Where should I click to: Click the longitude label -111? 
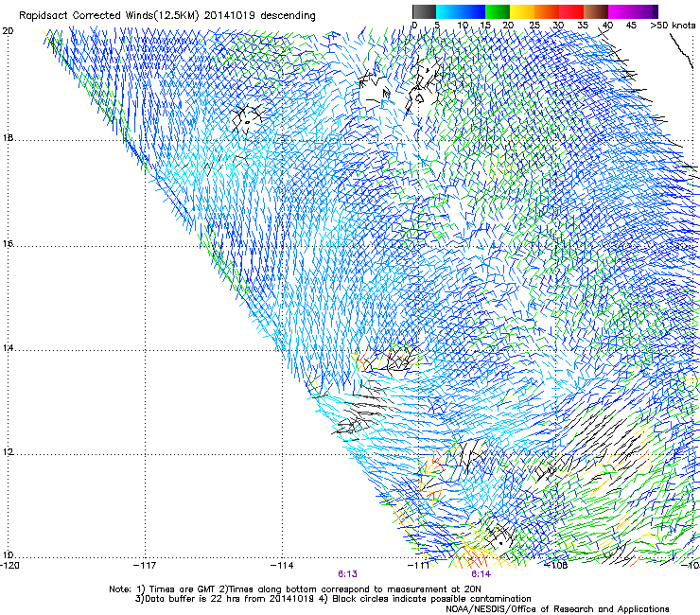pyautogui.click(x=419, y=566)
